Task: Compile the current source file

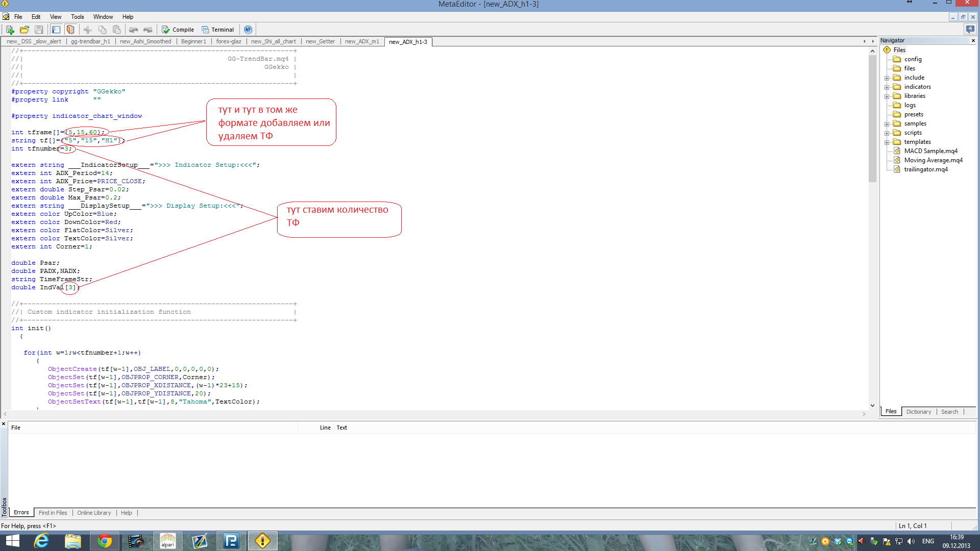Action: click(178, 30)
